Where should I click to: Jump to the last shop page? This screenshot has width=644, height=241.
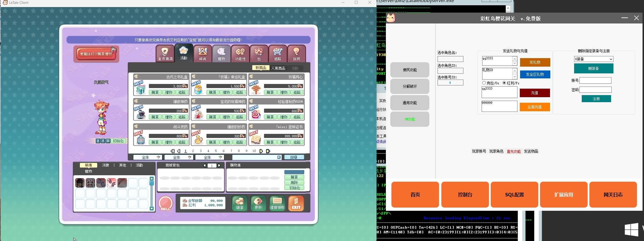tap(268, 151)
